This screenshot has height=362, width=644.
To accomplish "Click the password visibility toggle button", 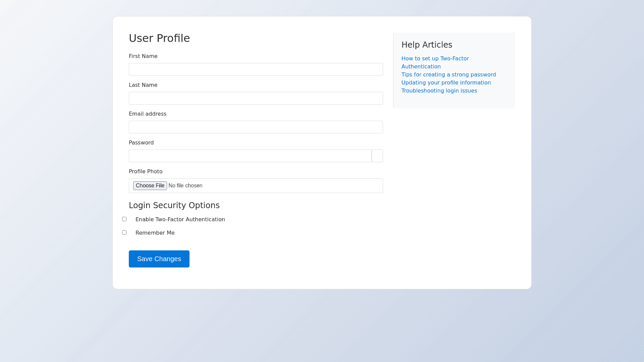I will point(377,156).
